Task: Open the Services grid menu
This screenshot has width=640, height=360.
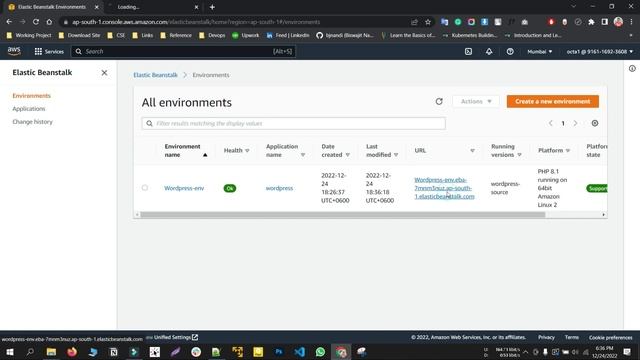Action: pos(49,51)
